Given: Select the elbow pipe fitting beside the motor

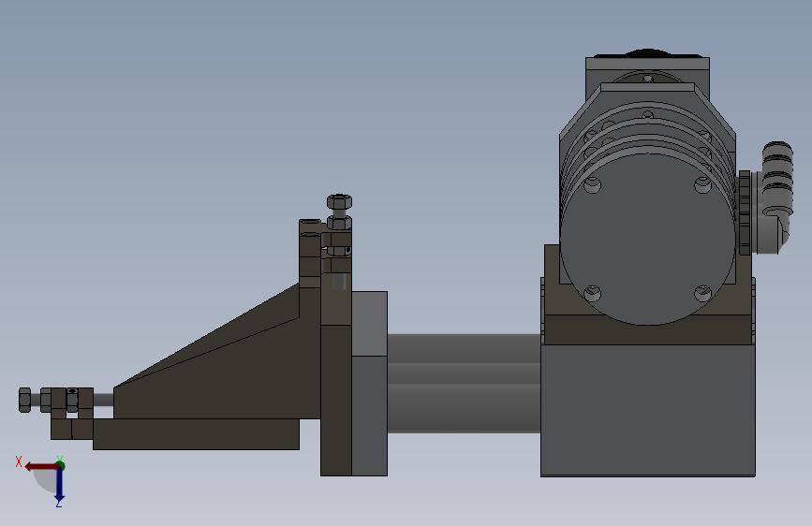Looking at the screenshot, I should click(775, 197).
